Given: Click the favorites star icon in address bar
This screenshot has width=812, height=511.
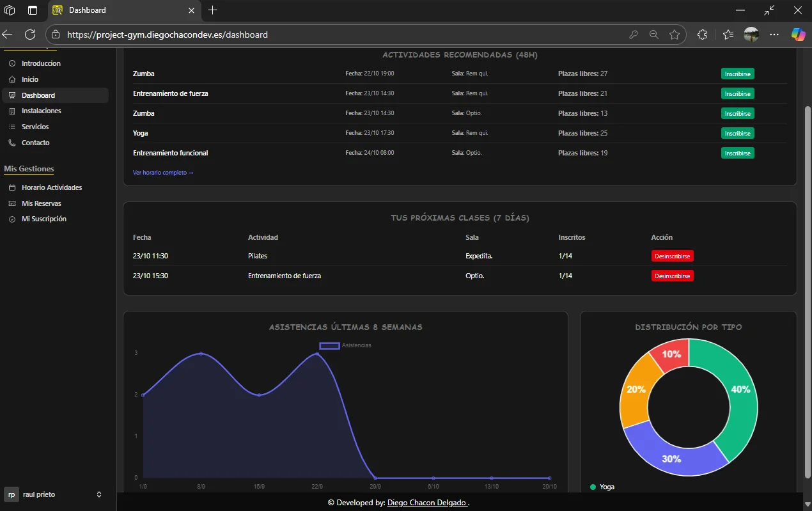Looking at the screenshot, I should tap(674, 35).
